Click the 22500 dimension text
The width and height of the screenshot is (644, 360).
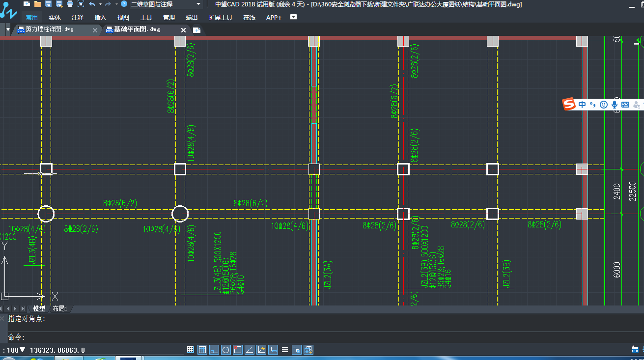coord(632,191)
